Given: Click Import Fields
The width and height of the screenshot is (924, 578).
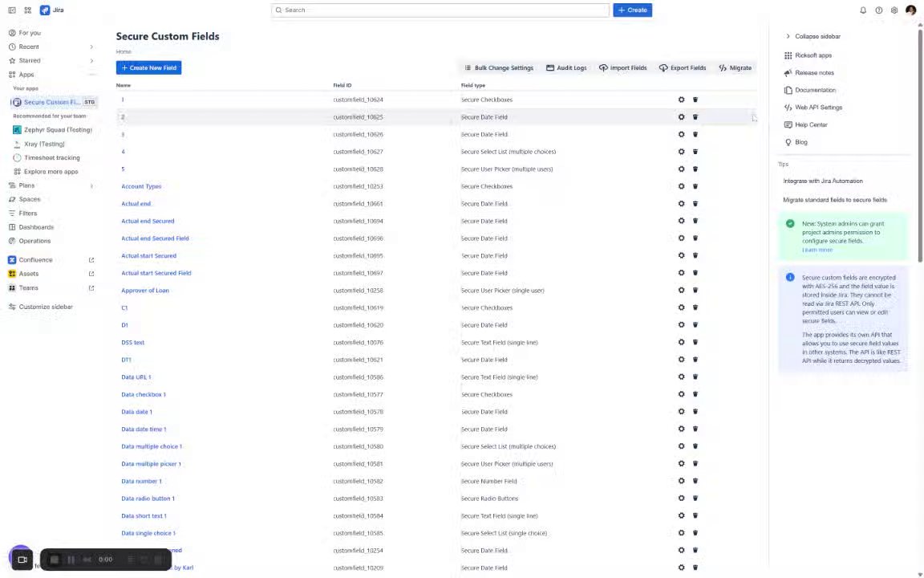Looking at the screenshot, I should (623, 67).
